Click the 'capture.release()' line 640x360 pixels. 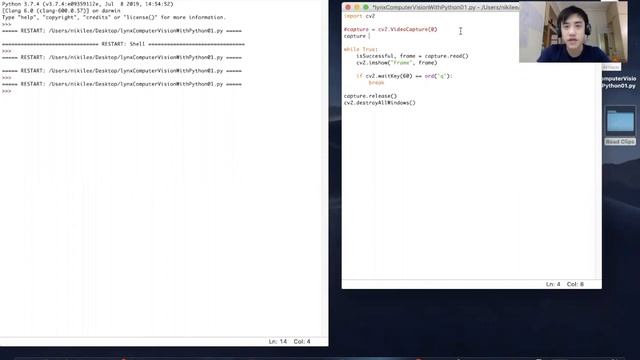click(x=370, y=96)
